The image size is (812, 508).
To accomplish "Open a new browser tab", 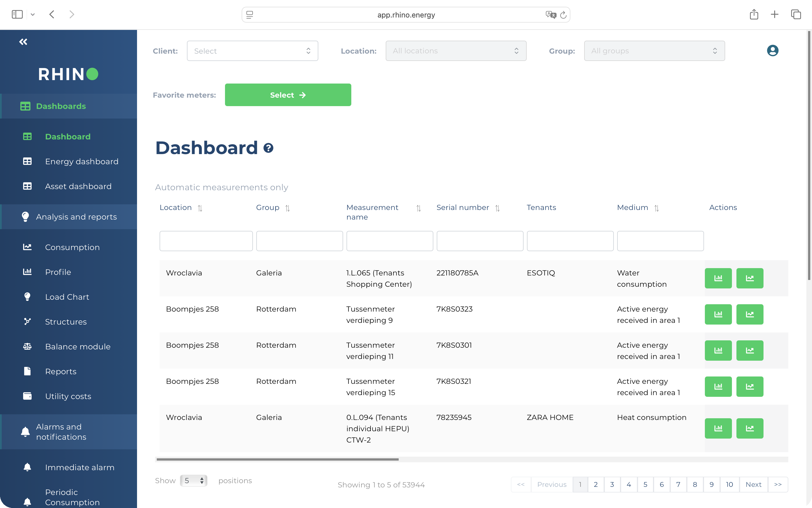I will coord(775,14).
